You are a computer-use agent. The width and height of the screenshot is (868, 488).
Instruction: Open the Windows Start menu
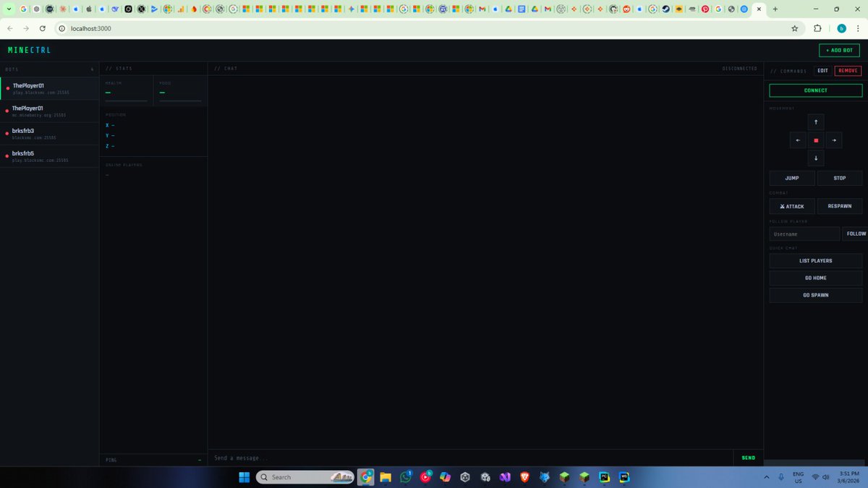click(244, 477)
